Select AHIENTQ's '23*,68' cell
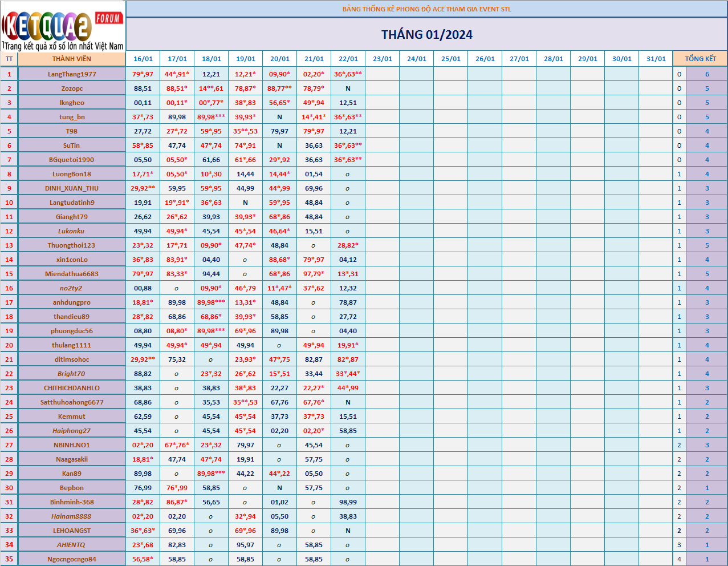Viewport: 728px width, 566px height. (143, 545)
